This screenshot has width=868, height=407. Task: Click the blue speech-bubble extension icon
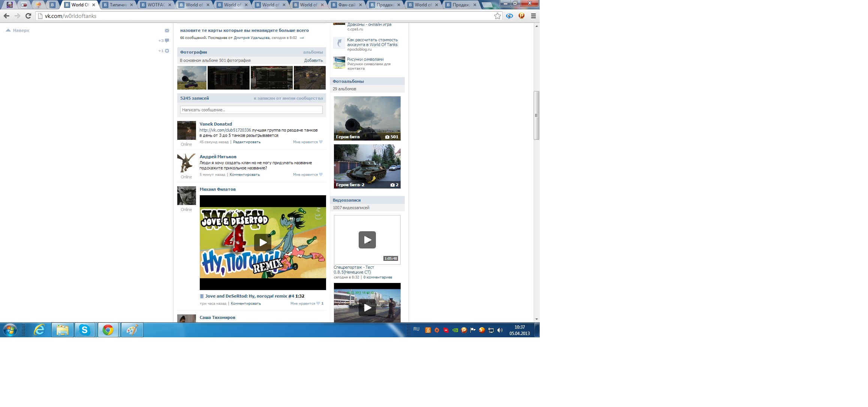click(x=509, y=16)
